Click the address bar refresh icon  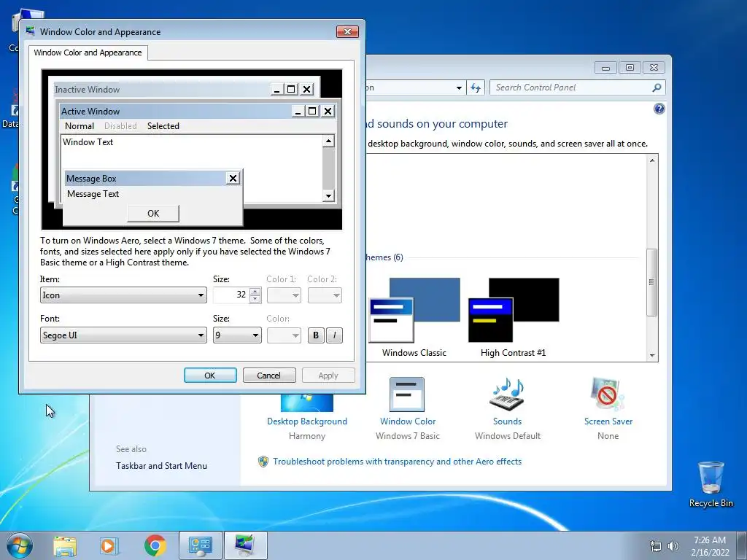[x=476, y=87]
